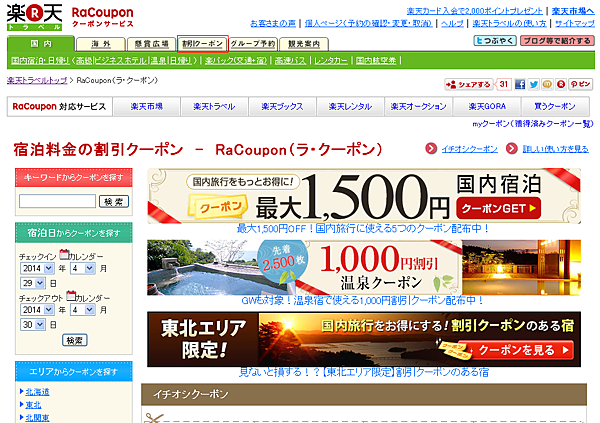This screenshot has width=600, height=423.
Task: Open the check-out calendar icon
Action: pos(71,296)
